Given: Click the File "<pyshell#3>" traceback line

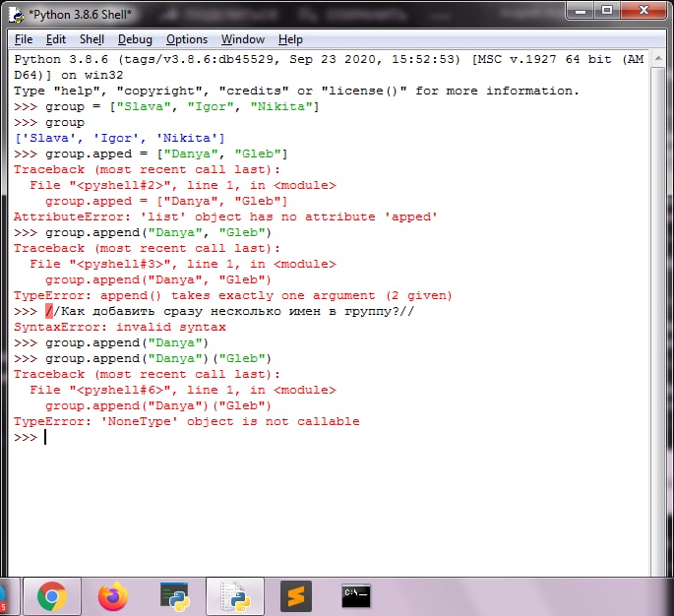Looking at the screenshot, I should [183, 264].
